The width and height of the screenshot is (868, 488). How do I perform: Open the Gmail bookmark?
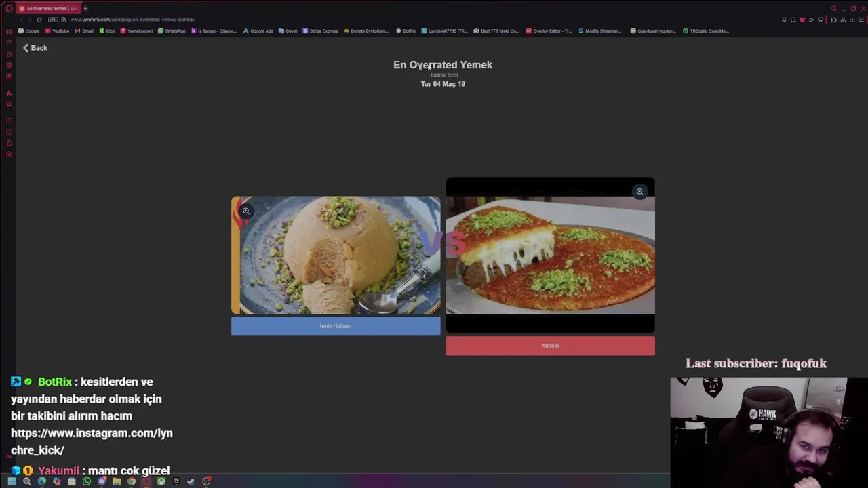[84, 30]
